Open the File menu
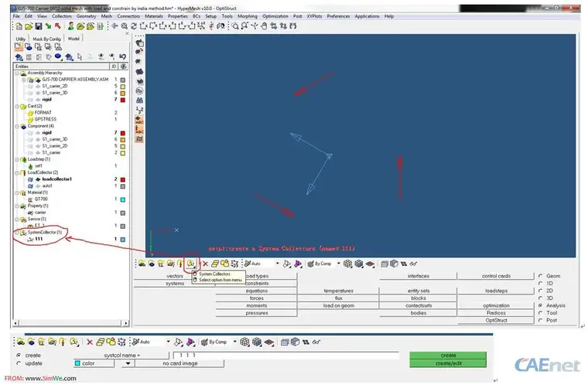The image size is (588, 385). (x=16, y=16)
